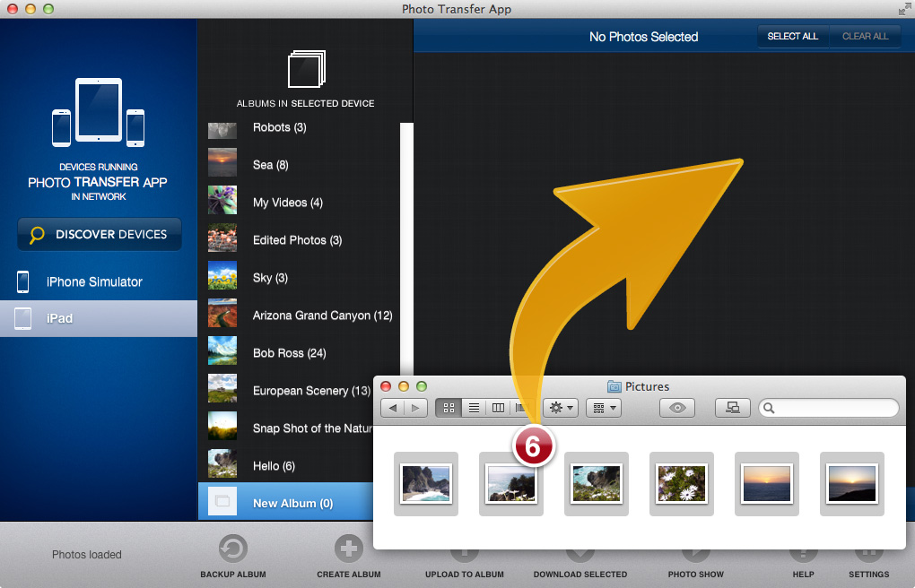Open the Albums in Selected Device stack icon
Viewport: 915px width, 588px height.
(307, 69)
